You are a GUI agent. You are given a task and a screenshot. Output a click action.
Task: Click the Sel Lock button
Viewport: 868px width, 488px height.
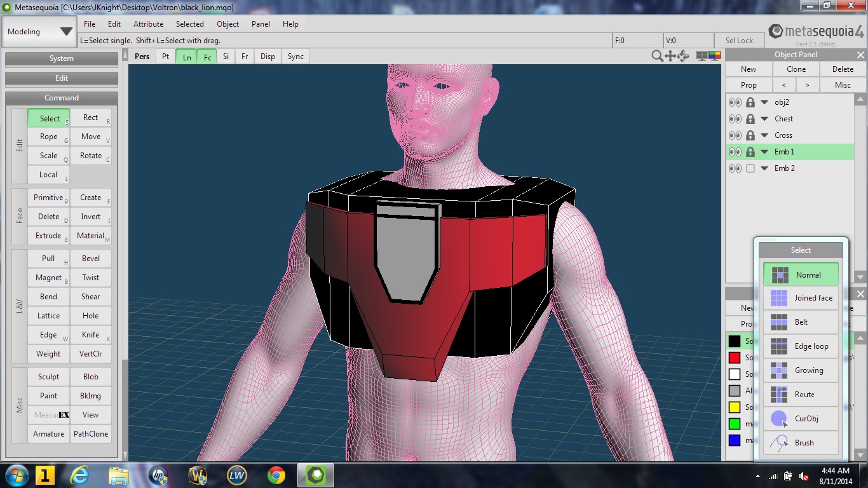point(740,40)
